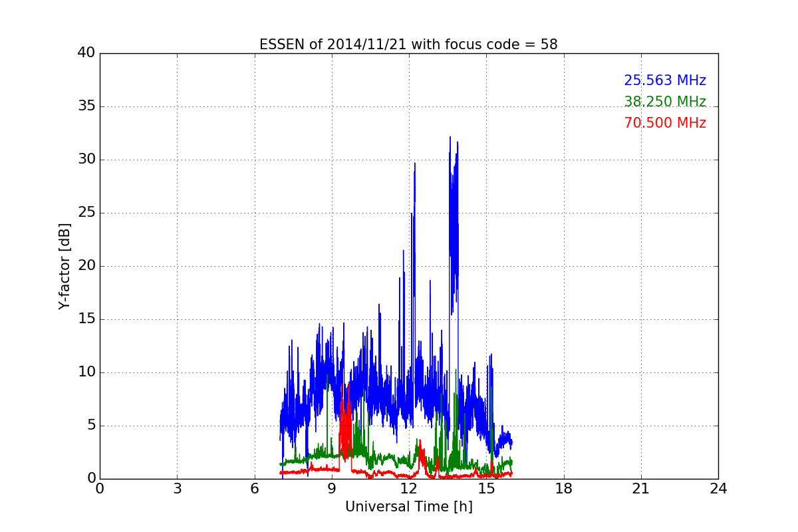Click the y-axis tick label '25'
Image resolution: width=798 pixels, height=532 pixels.
(86, 213)
